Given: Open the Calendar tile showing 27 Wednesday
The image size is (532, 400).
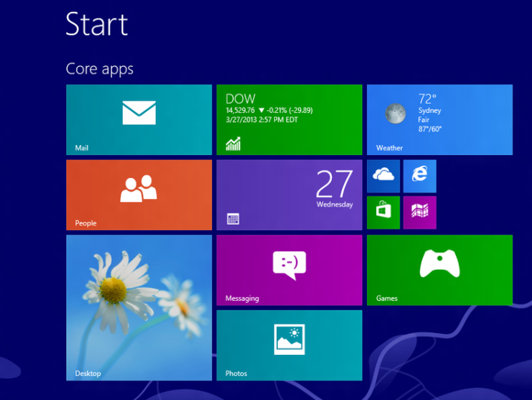Looking at the screenshot, I should 290,195.
